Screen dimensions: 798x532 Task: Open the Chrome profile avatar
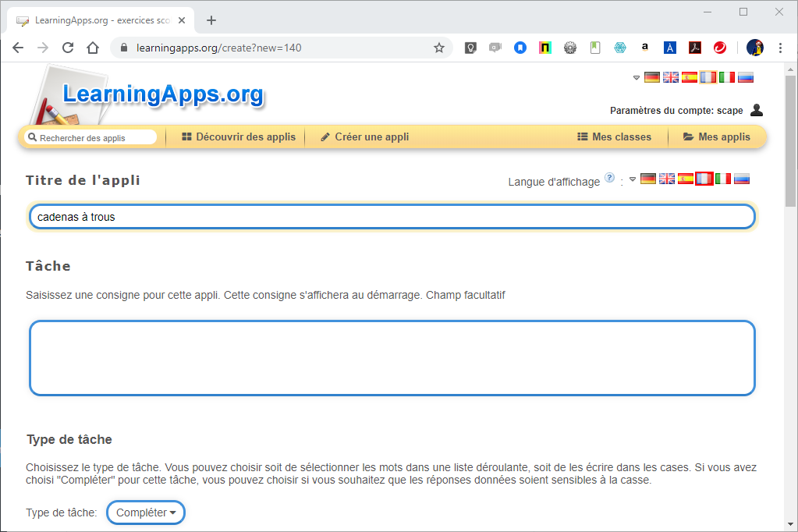tap(755, 48)
